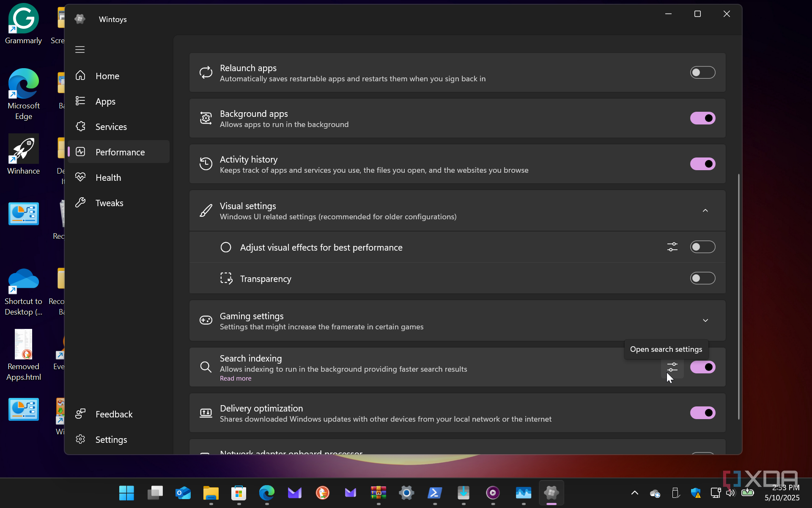This screenshot has height=508, width=812.
Task: Follow the Read more link
Action: pyautogui.click(x=236, y=378)
